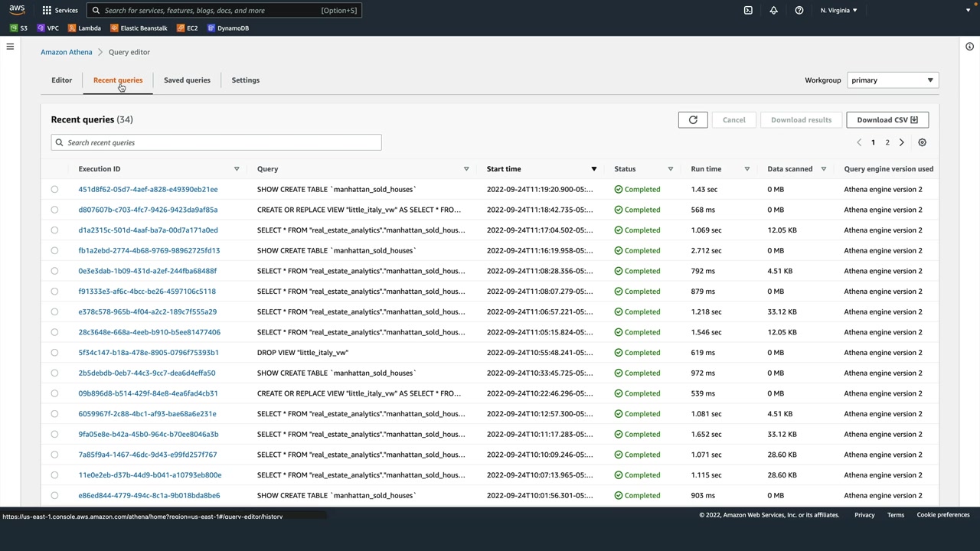Image resolution: width=980 pixels, height=551 pixels.
Task: Select the Recent queries tab
Action: 118,80
